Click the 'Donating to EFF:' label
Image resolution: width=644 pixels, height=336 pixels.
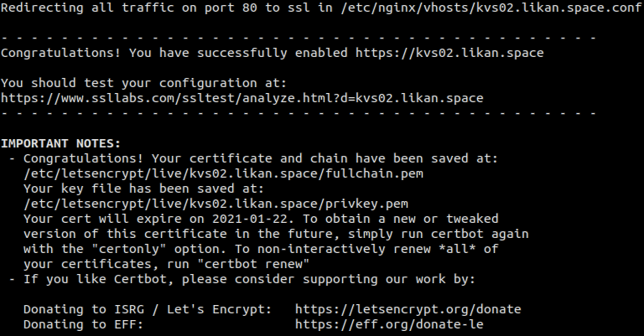(83, 324)
